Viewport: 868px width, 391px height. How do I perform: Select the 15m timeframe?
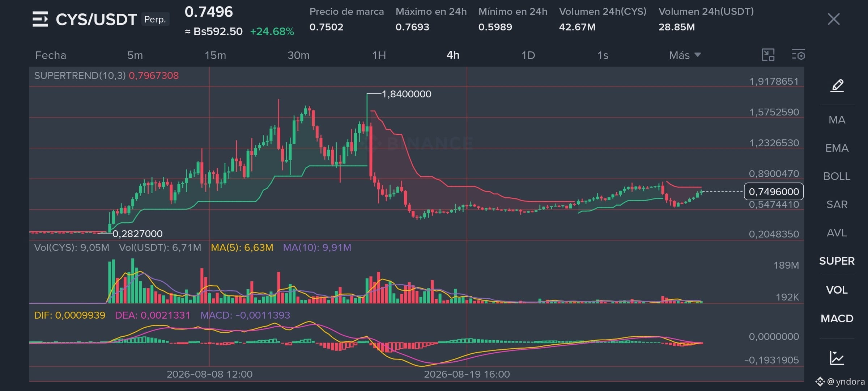[x=215, y=55]
